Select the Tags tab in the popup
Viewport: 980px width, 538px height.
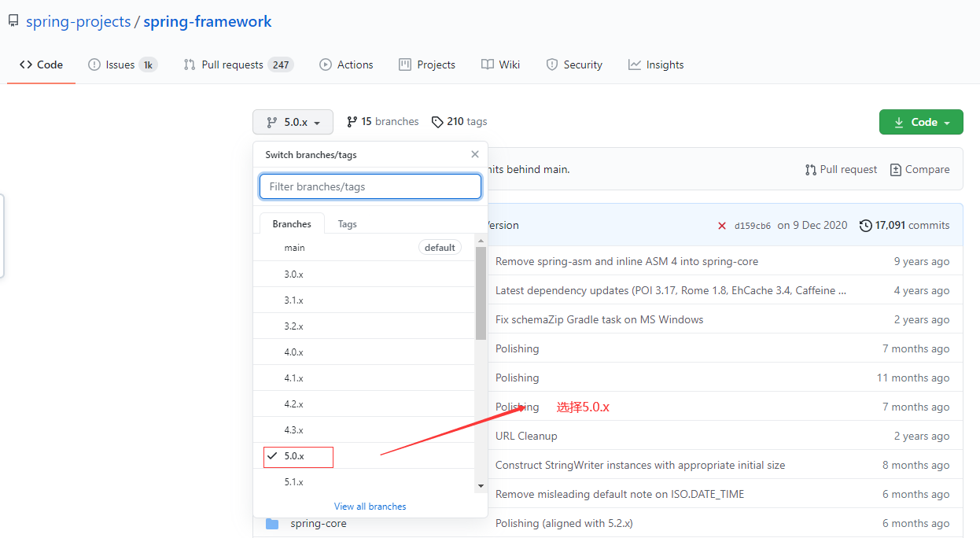click(x=347, y=224)
